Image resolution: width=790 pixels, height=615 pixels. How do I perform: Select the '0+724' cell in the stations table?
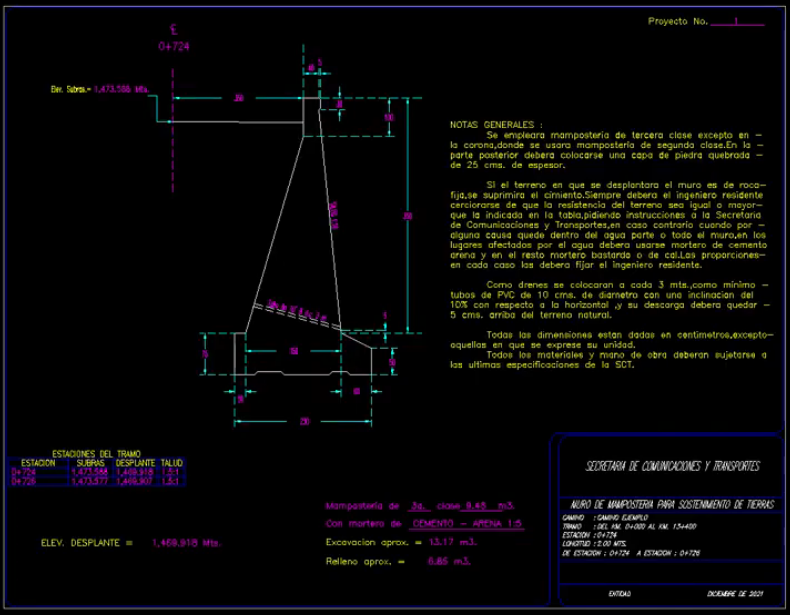click(x=24, y=472)
